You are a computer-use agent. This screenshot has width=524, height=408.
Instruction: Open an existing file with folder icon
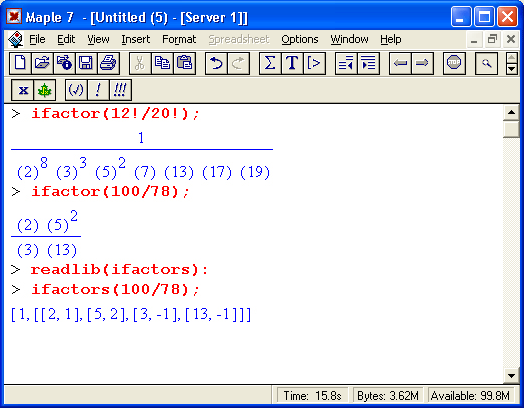coord(42,63)
